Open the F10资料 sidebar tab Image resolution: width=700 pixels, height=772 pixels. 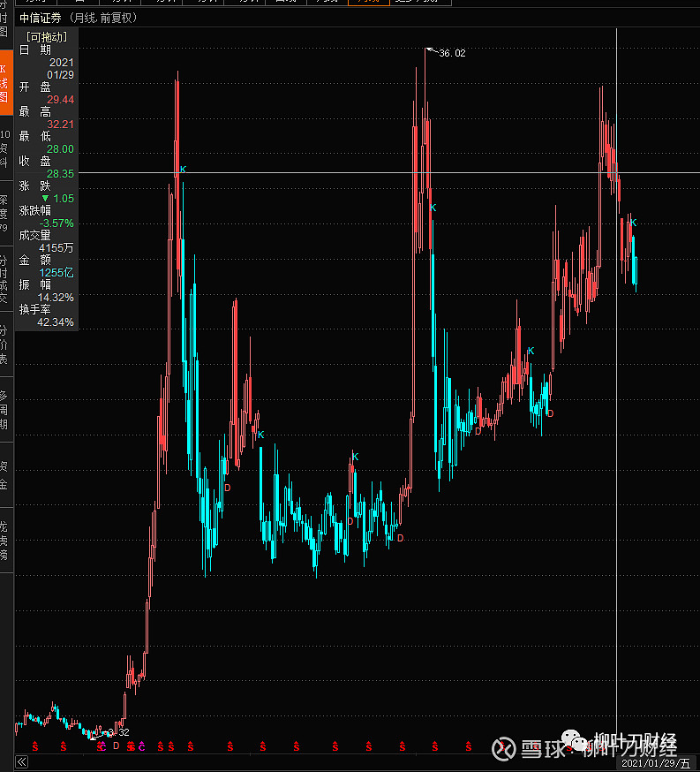(x=6, y=148)
